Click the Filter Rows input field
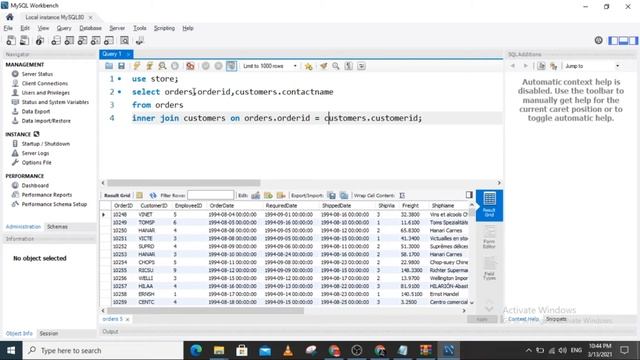This screenshot has width=640, height=360. 211,195
